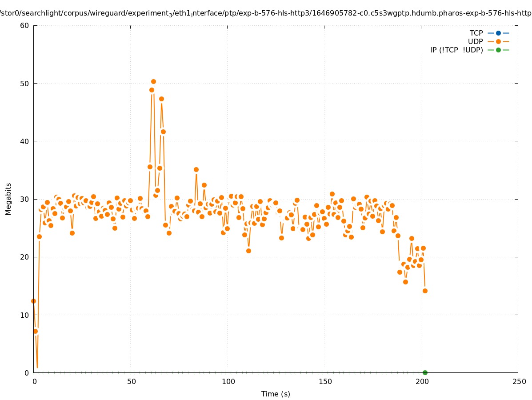The height and width of the screenshot is (400, 532).
Task: Click the TCP legend blue marker
Action: [498, 33]
